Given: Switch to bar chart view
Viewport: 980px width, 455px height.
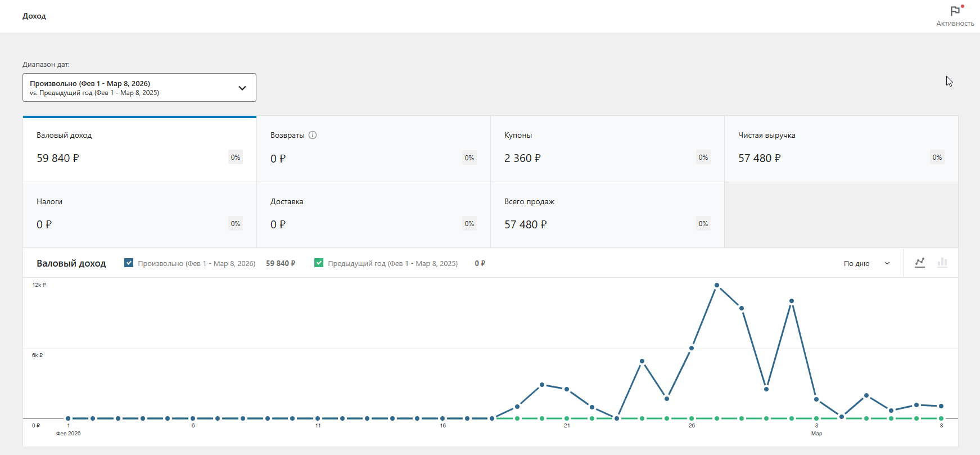Looking at the screenshot, I should tap(942, 263).
